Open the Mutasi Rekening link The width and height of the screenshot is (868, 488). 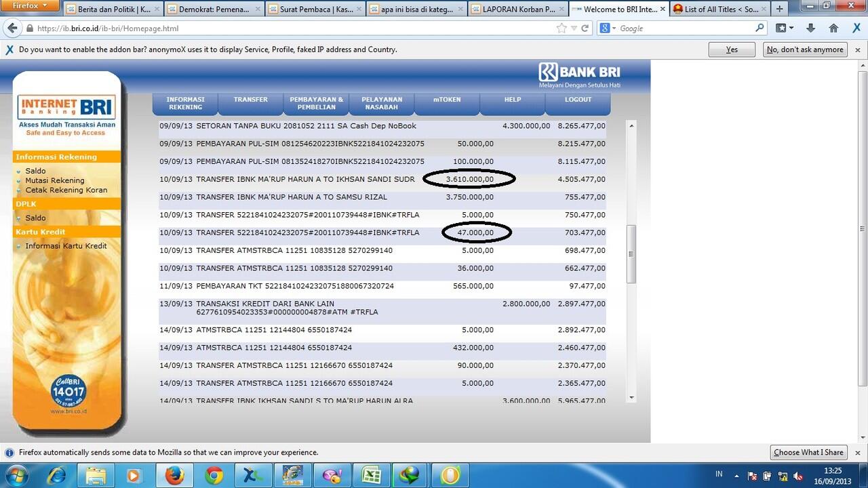[55, 180]
